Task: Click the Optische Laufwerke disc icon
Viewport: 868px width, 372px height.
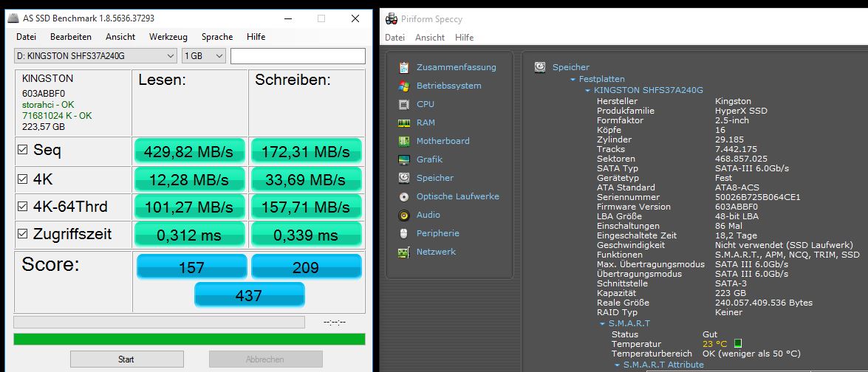Action: pos(404,196)
